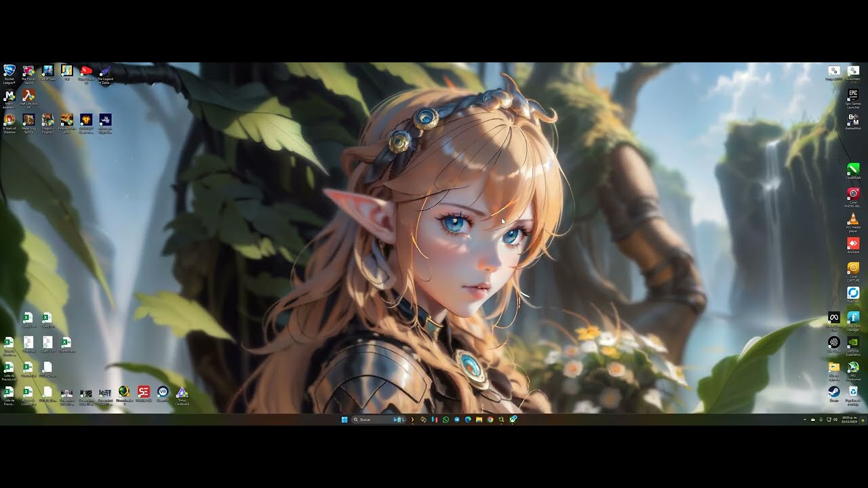Open the Meta Quest Link shortcut
868x488 pixels.
(x=834, y=320)
